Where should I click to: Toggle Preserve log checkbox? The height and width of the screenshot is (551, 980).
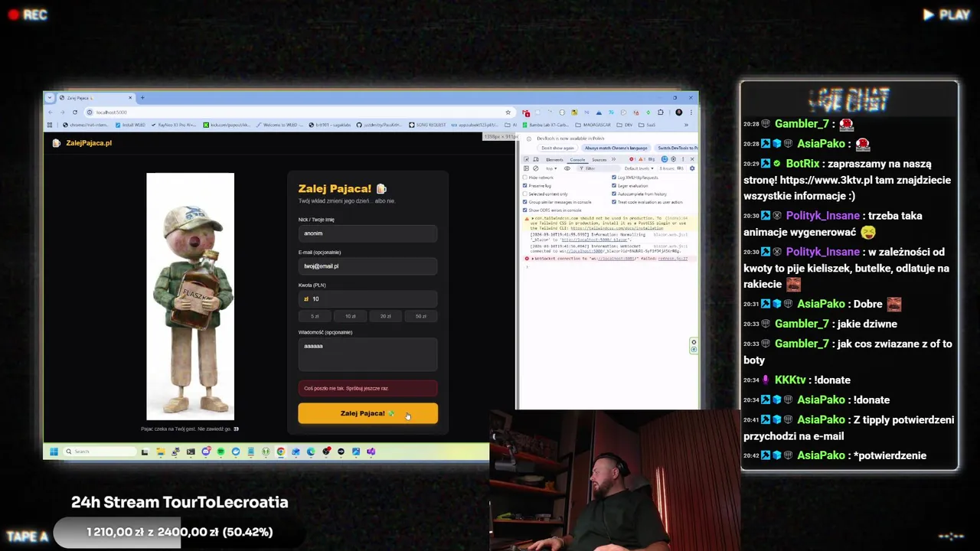coord(524,186)
